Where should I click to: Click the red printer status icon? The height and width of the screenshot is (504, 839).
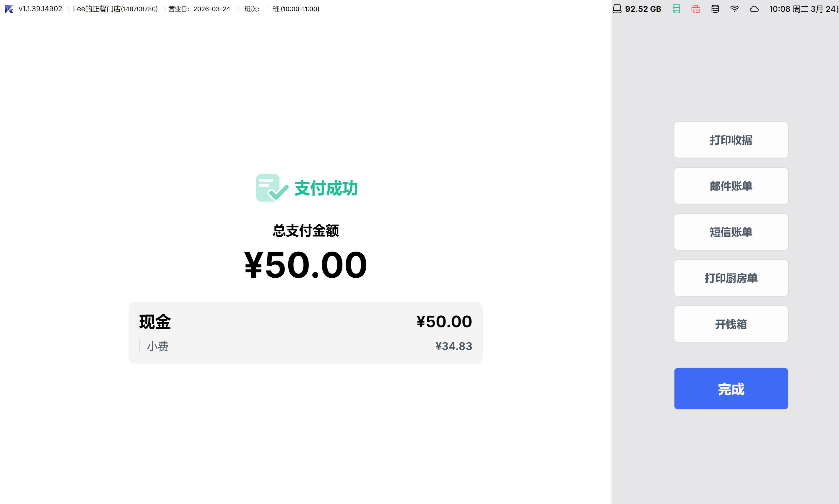(695, 9)
